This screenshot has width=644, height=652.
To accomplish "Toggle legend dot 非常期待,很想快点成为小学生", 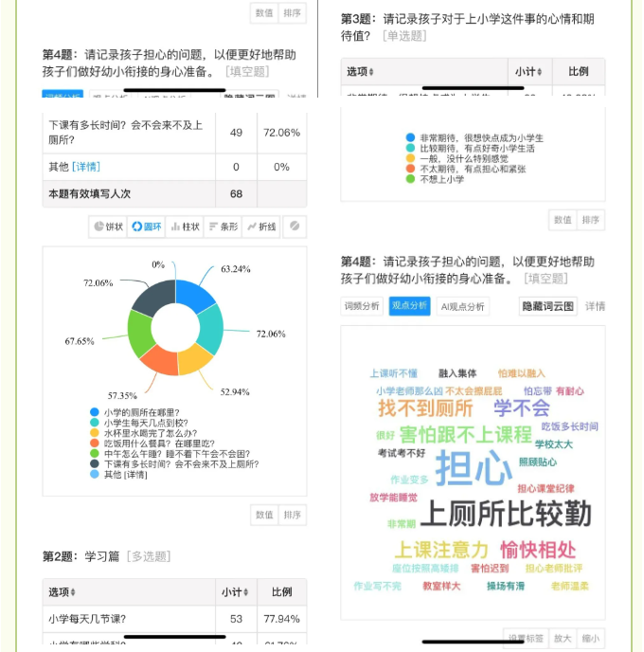I will pos(410,137).
